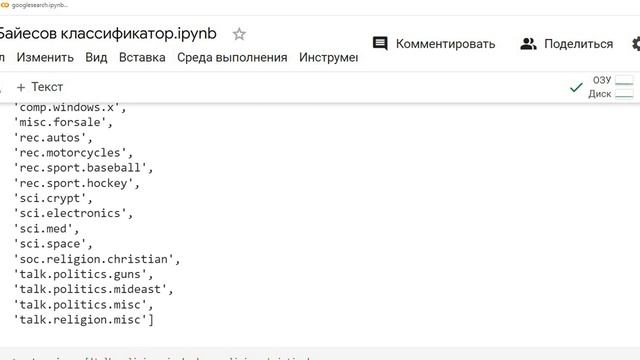Image resolution: width=640 pixels, height=360 pixels.
Task: Click the 'soc.religion.christian' output line
Action: (x=97, y=259)
